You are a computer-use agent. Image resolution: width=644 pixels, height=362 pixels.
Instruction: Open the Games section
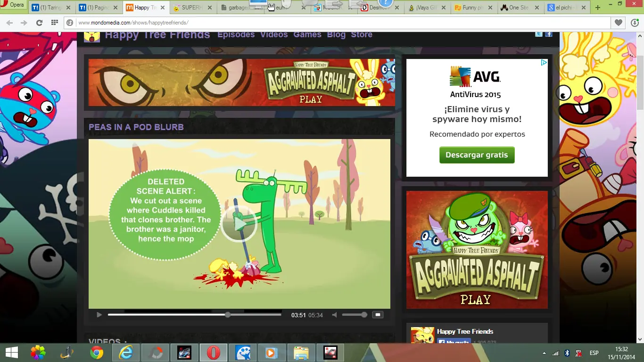tap(307, 34)
